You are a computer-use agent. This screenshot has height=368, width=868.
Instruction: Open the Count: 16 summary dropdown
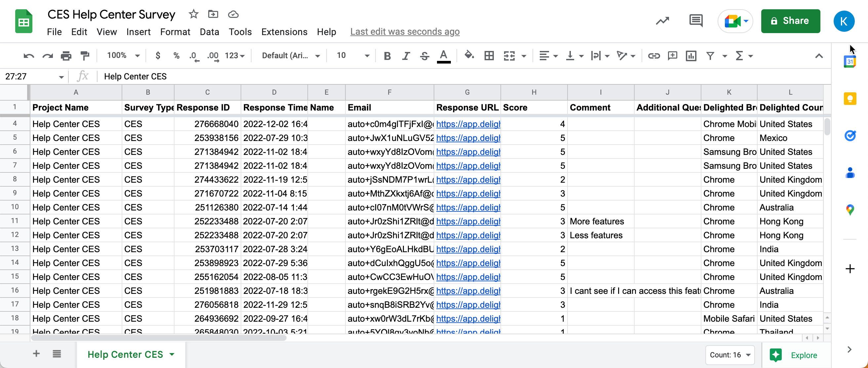coord(730,354)
